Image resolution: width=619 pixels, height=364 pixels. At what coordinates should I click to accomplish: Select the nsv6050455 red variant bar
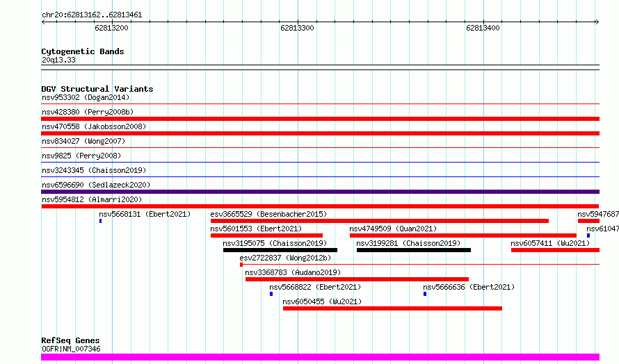coord(393,308)
